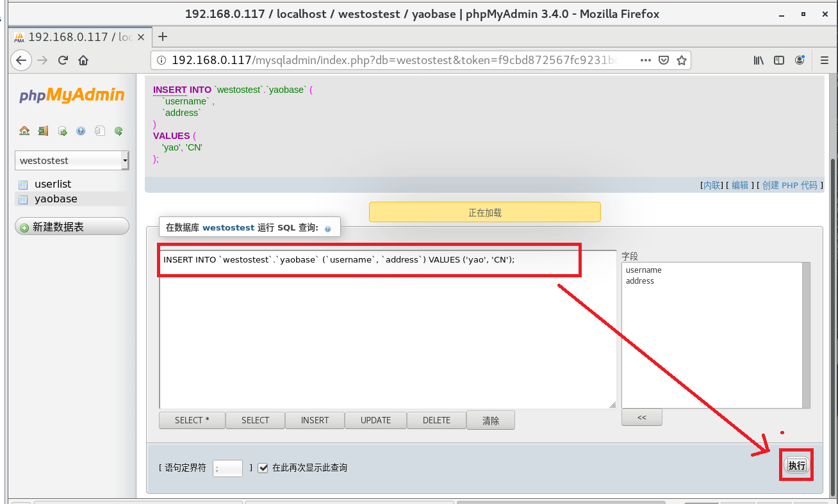Open the westostest database dropdown
The height and width of the screenshot is (504, 838).
coord(72,160)
